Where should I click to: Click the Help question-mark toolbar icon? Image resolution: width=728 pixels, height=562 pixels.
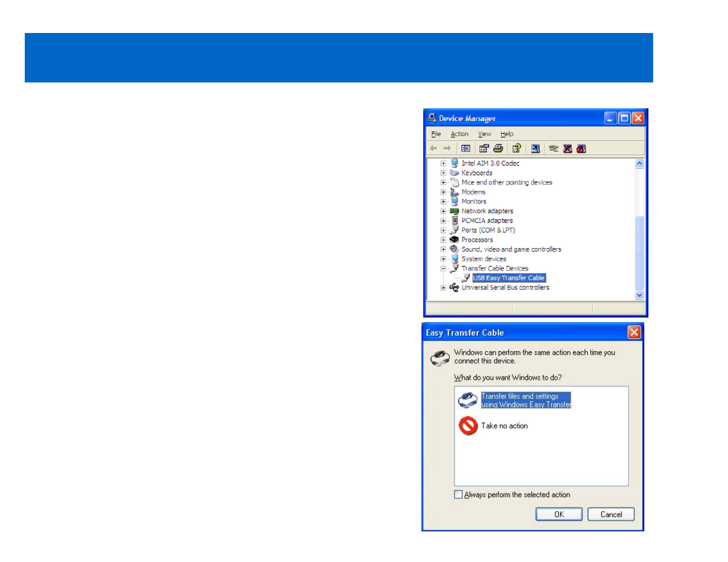516,148
